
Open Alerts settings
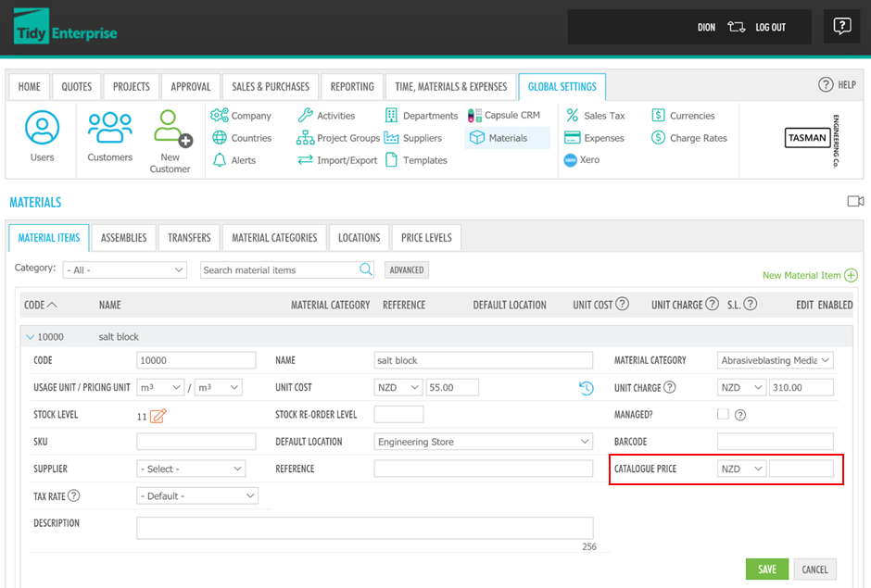click(234, 160)
